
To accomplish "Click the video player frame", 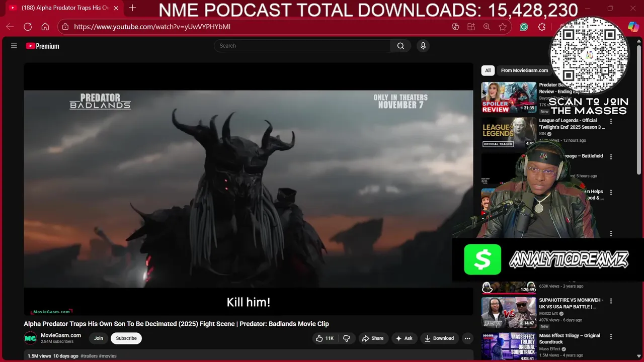I will (x=249, y=189).
